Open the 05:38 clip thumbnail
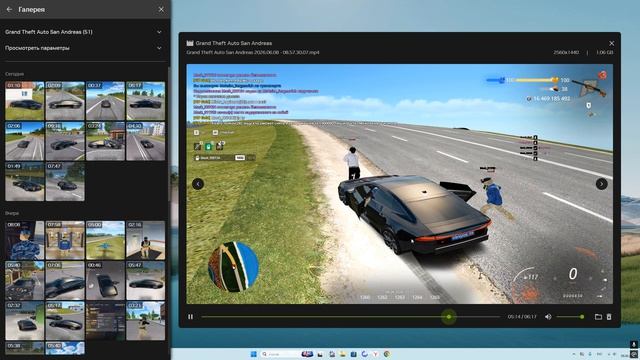 pos(24,348)
